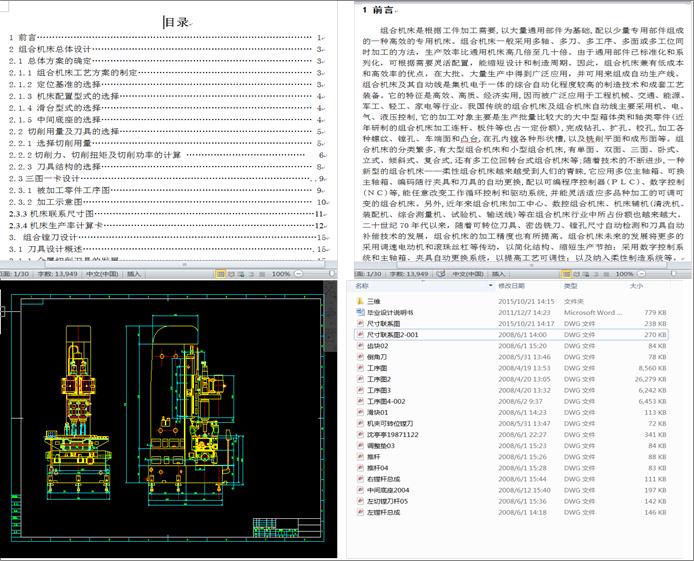
Task: Toggle 插入 insert mode in the contents Word status bar
Action: tap(134, 274)
